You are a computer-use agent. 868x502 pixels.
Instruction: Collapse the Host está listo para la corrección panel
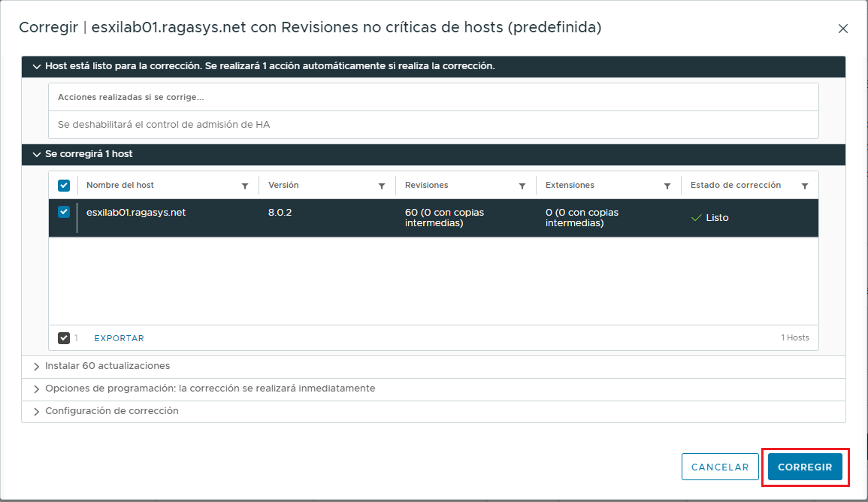click(36, 66)
